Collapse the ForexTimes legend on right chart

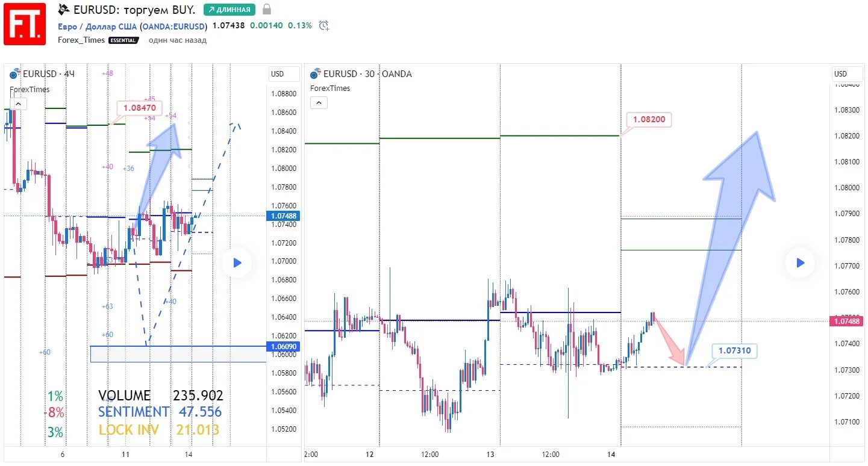click(x=319, y=102)
